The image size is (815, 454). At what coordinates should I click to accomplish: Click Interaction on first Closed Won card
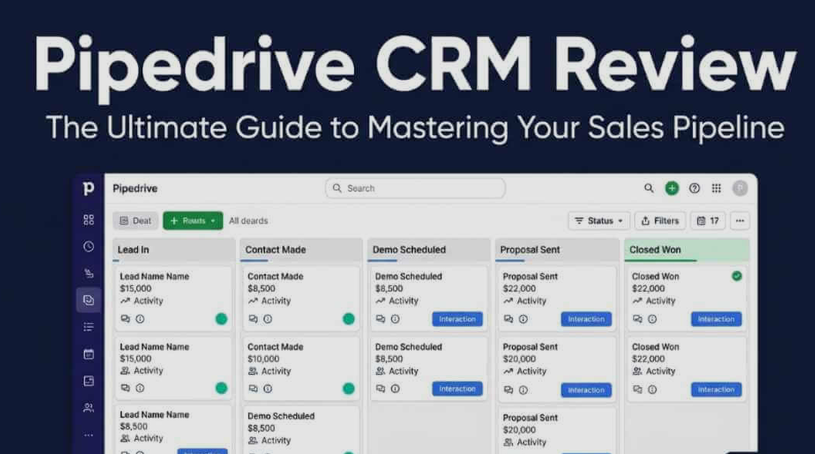click(716, 319)
